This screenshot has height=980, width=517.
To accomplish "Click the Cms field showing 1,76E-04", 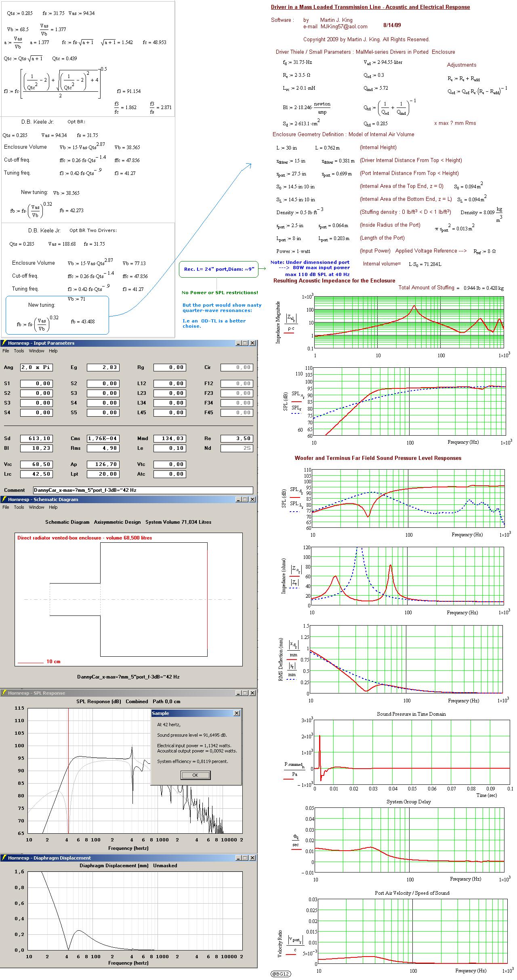I will 103,438.
